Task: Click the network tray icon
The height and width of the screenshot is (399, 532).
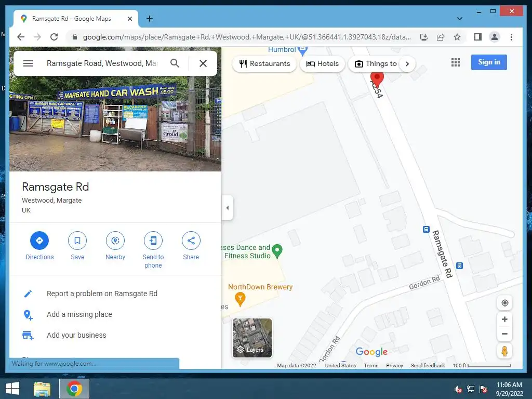Action: point(471,389)
